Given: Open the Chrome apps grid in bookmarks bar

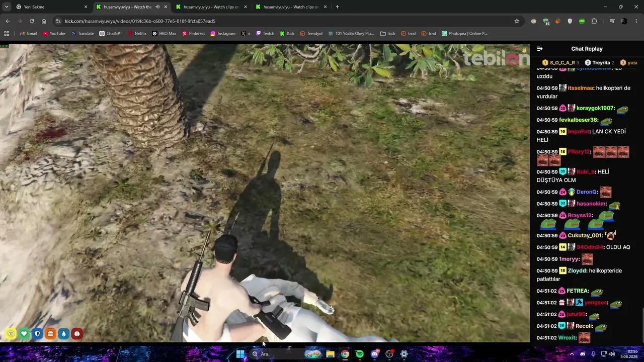Looking at the screenshot, I should [7, 34].
